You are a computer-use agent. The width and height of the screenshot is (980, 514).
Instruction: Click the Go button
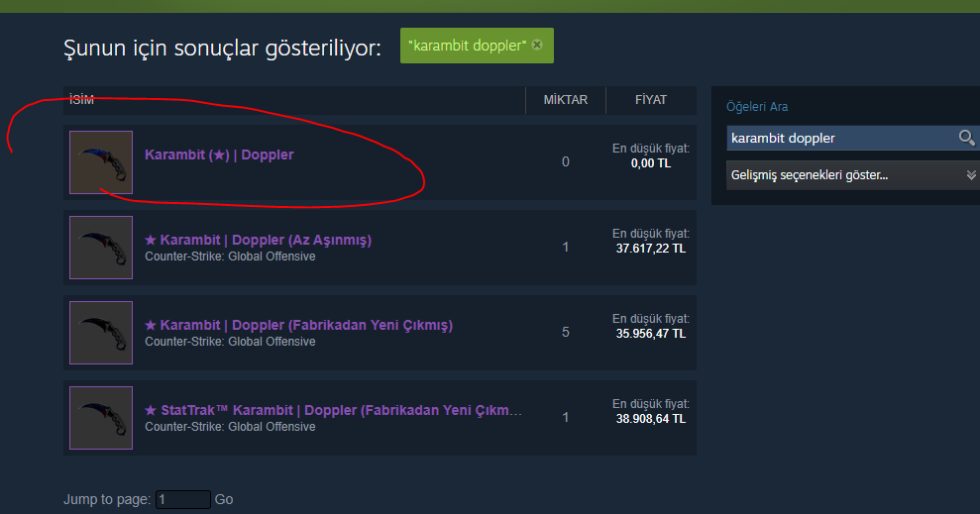click(x=224, y=499)
